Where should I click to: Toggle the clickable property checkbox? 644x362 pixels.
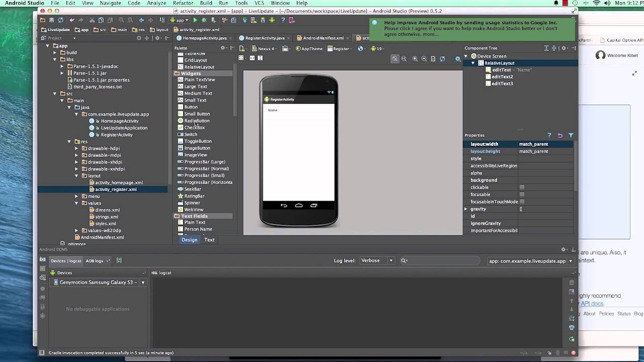pyautogui.click(x=522, y=187)
